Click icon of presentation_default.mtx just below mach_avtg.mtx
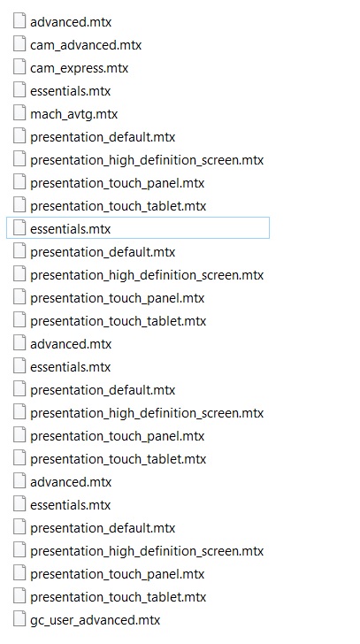This screenshot has width=360, height=644. 19,136
